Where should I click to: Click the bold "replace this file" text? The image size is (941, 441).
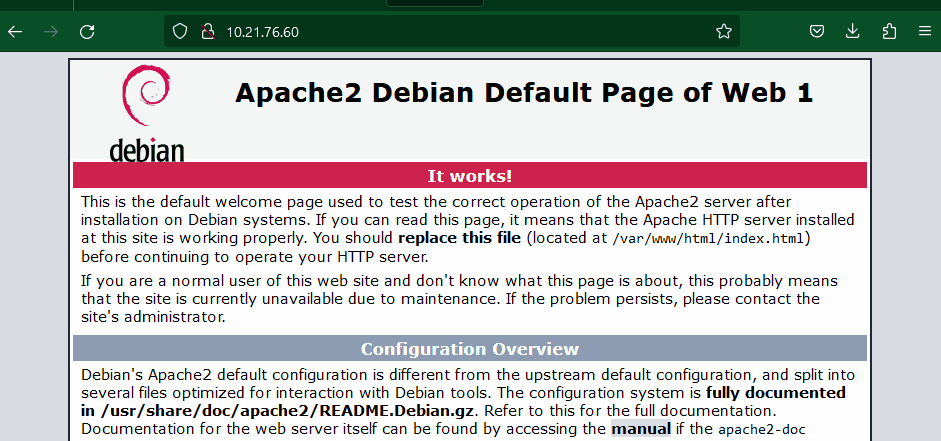459,238
